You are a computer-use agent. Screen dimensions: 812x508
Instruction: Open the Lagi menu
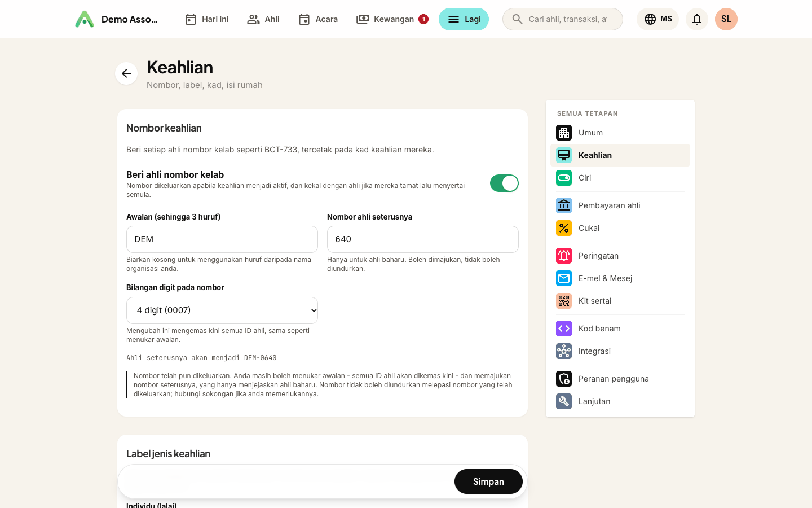point(464,19)
